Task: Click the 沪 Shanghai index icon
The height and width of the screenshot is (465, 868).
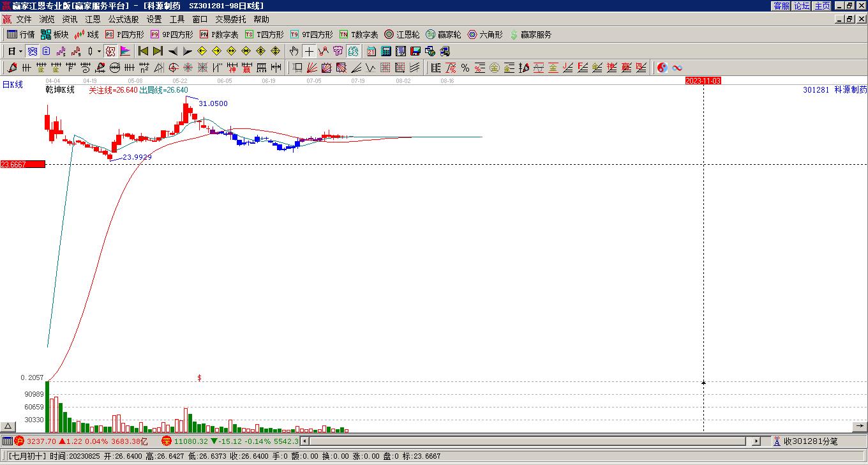Action: (x=19, y=441)
